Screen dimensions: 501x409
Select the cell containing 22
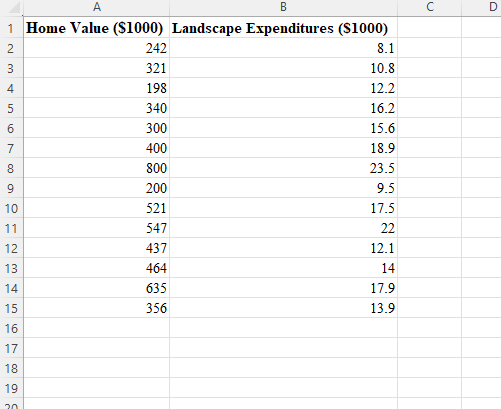pyautogui.click(x=284, y=228)
